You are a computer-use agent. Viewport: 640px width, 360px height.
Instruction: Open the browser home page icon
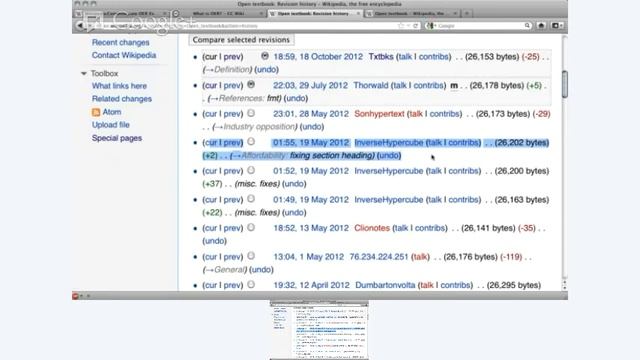click(x=541, y=25)
